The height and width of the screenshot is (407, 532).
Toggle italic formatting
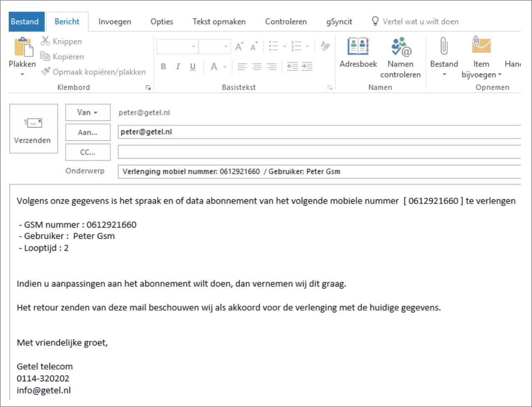pyautogui.click(x=178, y=67)
